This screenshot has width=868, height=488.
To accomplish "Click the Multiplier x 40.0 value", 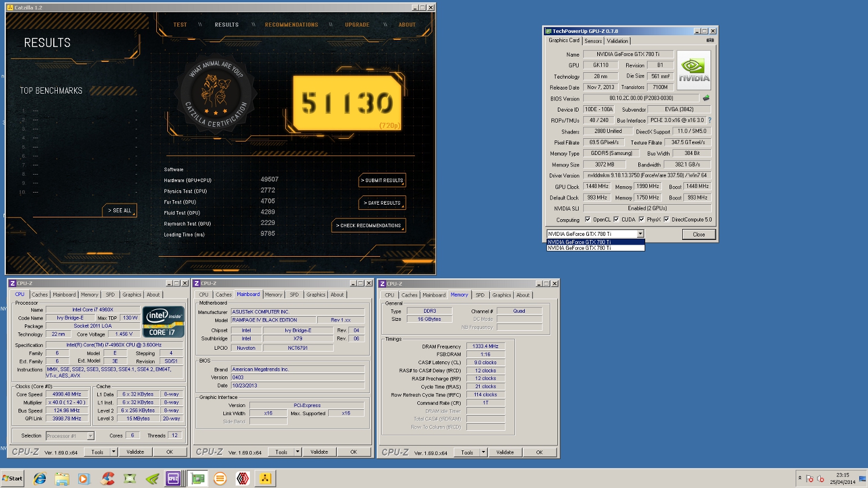I will click(x=67, y=402).
